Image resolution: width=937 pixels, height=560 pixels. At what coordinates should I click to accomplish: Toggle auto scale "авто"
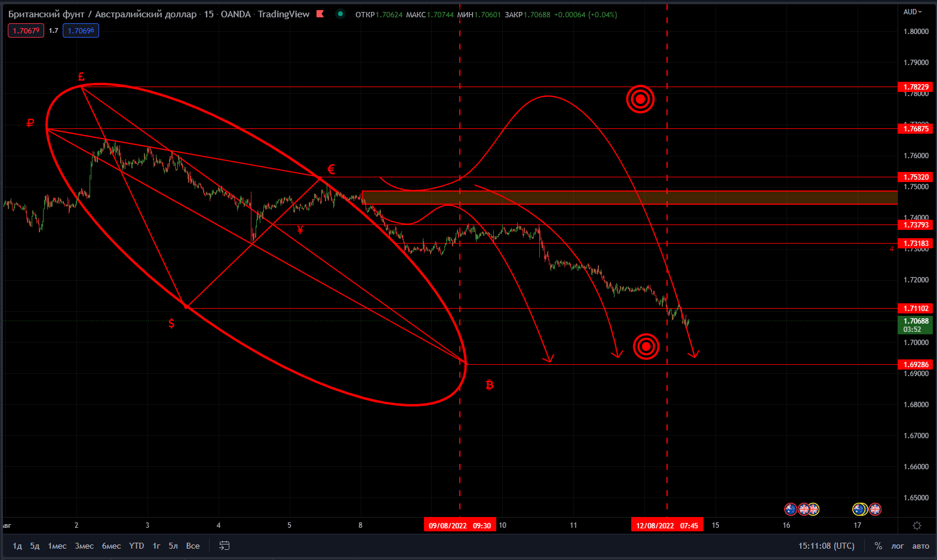(x=920, y=546)
